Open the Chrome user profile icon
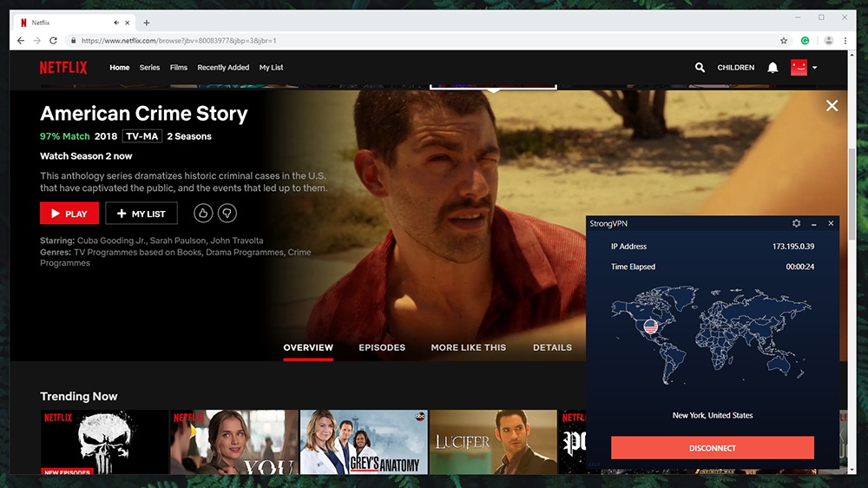This screenshot has height=488, width=868. (829, 41)
